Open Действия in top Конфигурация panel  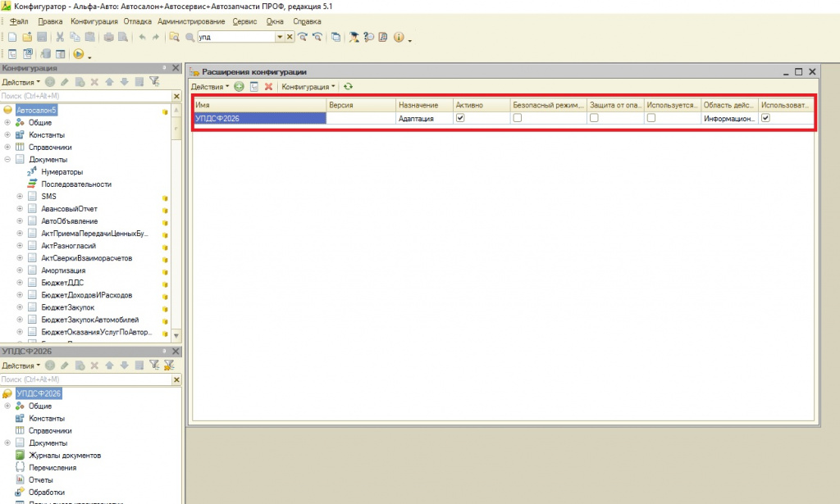[x=21, y=82]
